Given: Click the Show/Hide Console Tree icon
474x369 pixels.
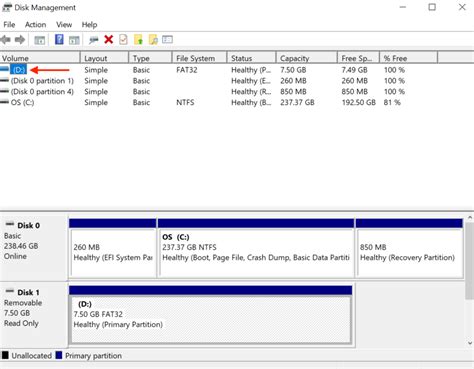Looking at the screenshot, I should (40, 40).
